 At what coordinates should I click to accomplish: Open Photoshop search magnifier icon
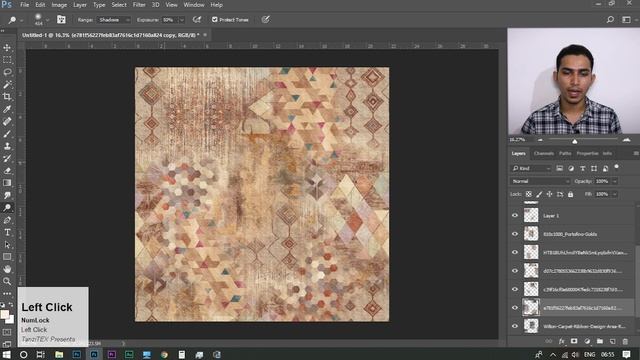pos(610,20)
